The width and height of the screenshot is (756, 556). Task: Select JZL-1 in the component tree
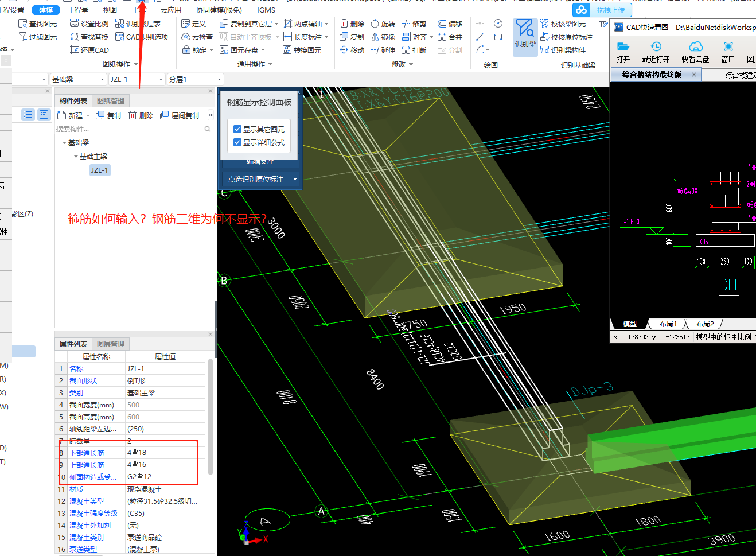pos(99,170)
